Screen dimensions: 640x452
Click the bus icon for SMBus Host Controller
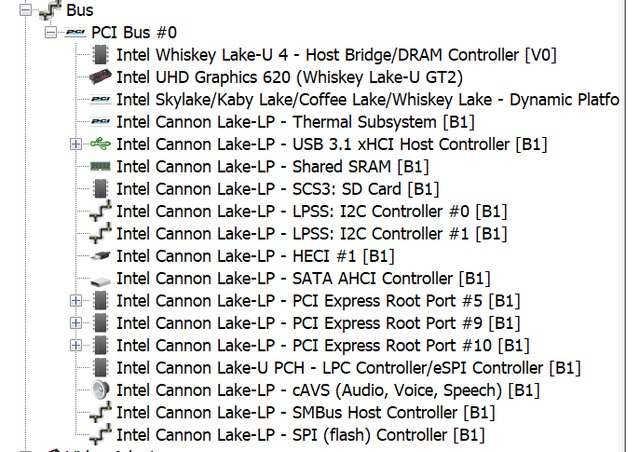coord(100,412)
